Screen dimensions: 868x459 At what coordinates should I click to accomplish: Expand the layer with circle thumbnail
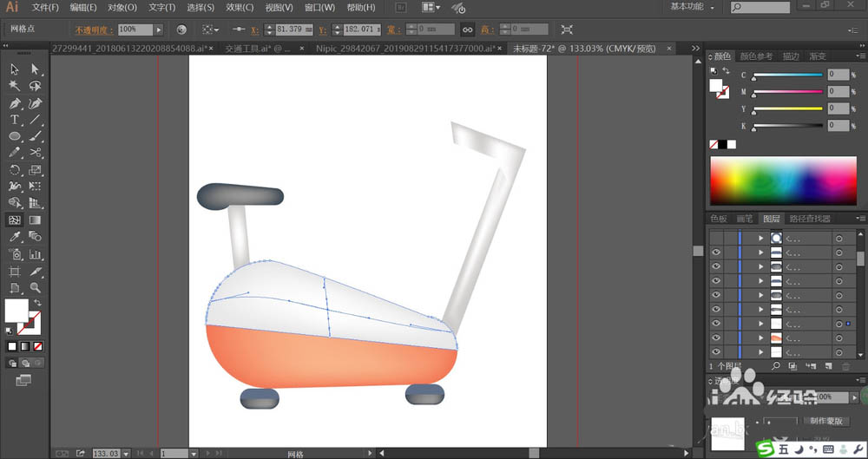point(761,238)
